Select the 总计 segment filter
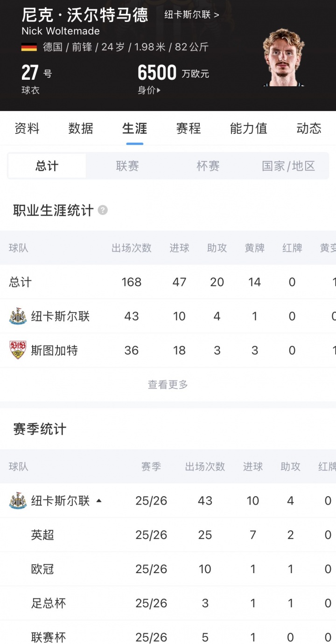The height and width of the screenshot is (644, 336). click(47, 166)
